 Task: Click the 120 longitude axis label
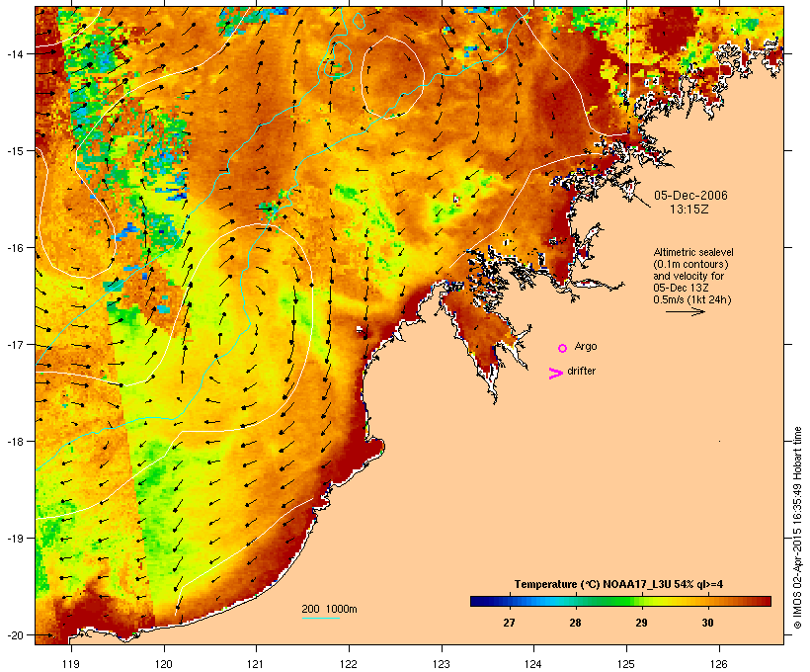tap(164, 664)
